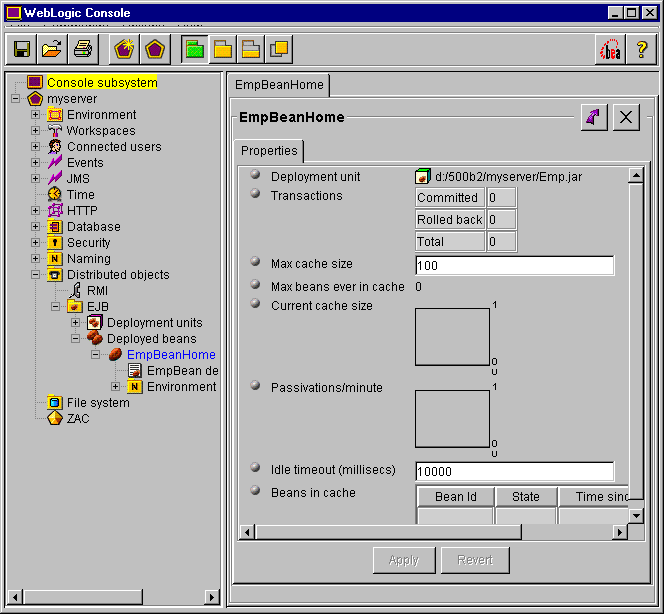Toggle the Current cache size property bullet

255,303
